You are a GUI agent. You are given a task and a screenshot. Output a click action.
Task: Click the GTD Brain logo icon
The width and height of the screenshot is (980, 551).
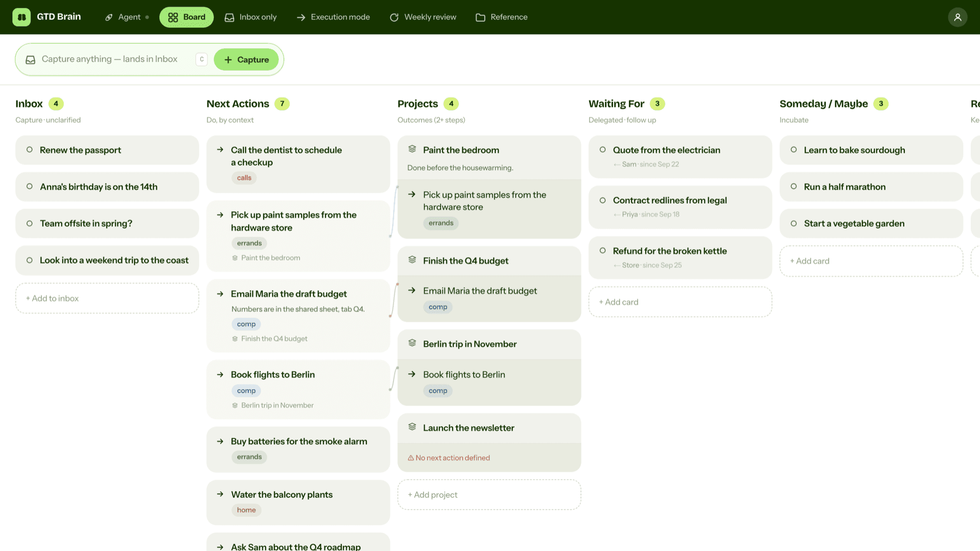coord(21,17)
